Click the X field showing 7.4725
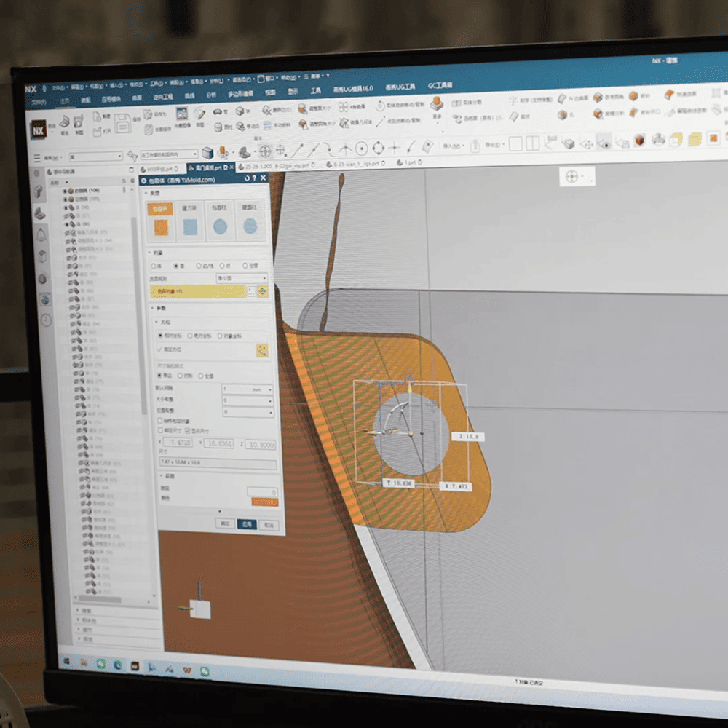 click(x=178, y=443)
